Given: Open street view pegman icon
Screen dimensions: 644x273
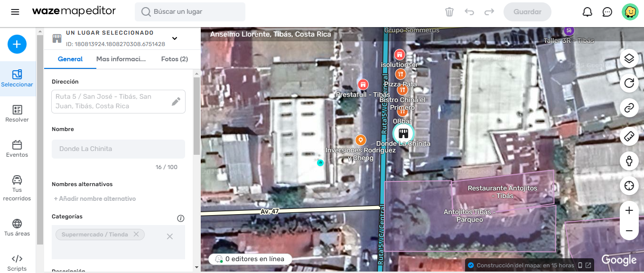Looking at the screenshot, I should 629,161.
